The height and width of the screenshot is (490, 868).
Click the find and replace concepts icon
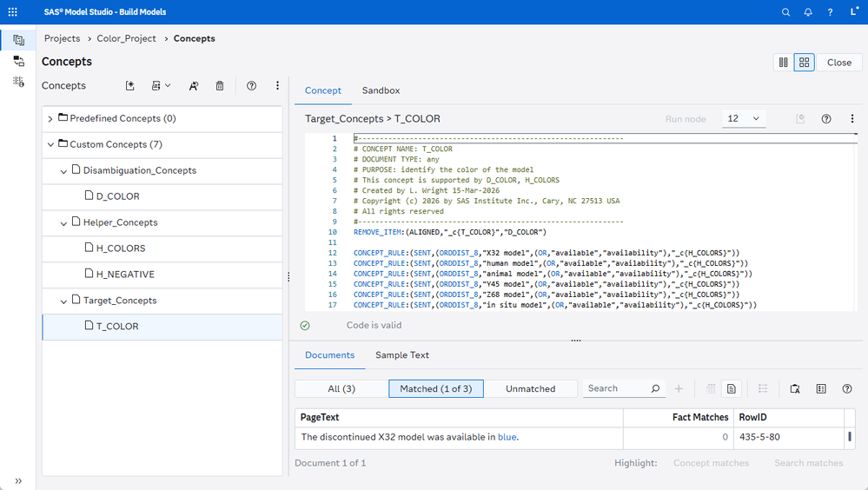pyautogui.click(x=193, y=85)
